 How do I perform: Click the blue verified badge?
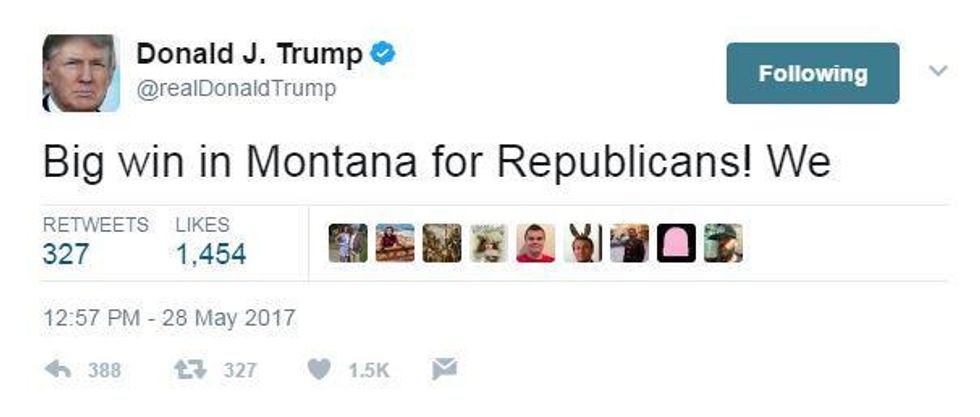pos(382,54)
